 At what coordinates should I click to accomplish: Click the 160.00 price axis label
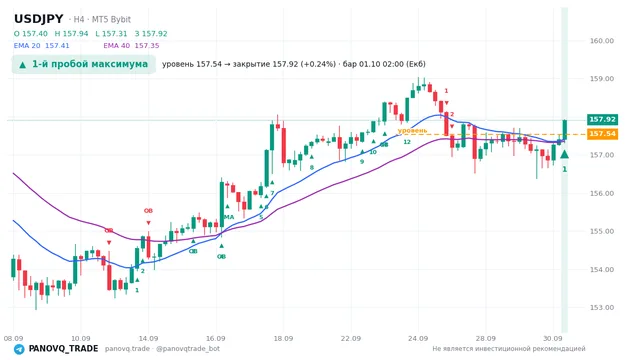coord(602,41)
